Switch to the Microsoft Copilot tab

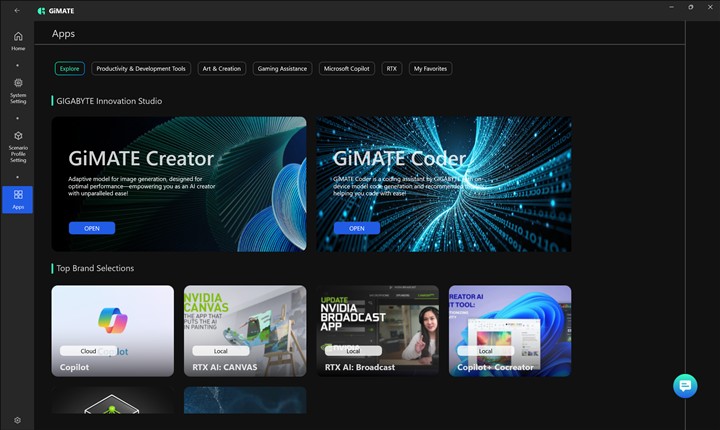[347, 69]
